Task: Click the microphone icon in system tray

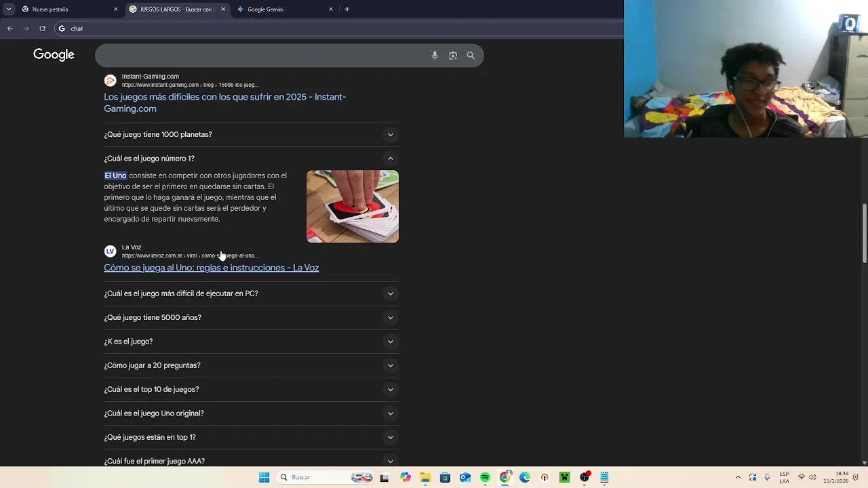Action: pyautogui.click(x=767, y=477)
